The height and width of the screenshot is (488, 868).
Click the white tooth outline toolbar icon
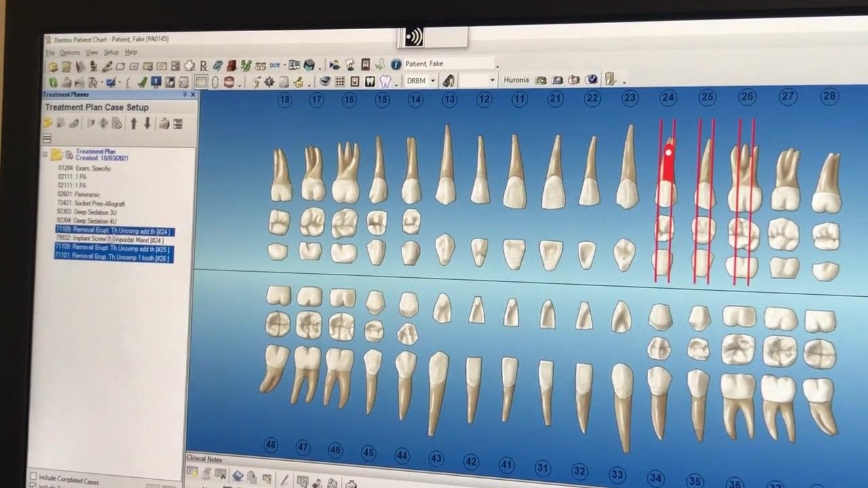click(386, 81)
